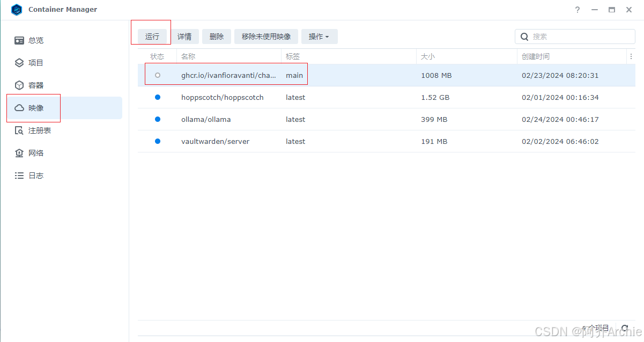Sort by the 创建时间 column
Viewport: 644px width, 342px height.
[537, 56]
